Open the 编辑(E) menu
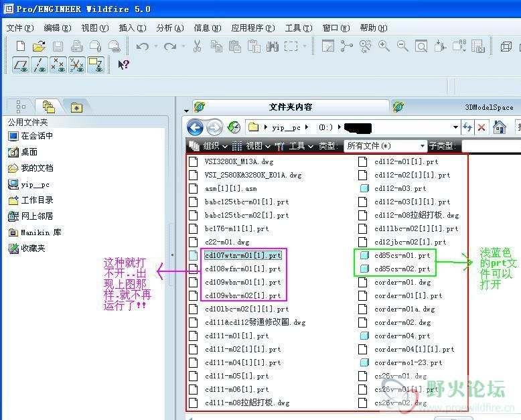The width and height of the screenshot is (521, 420). pos(58,28)
